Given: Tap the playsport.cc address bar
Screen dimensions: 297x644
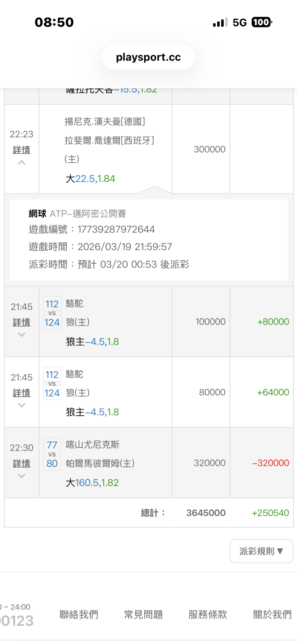Looking at the screenshot, I should [148, 57].
